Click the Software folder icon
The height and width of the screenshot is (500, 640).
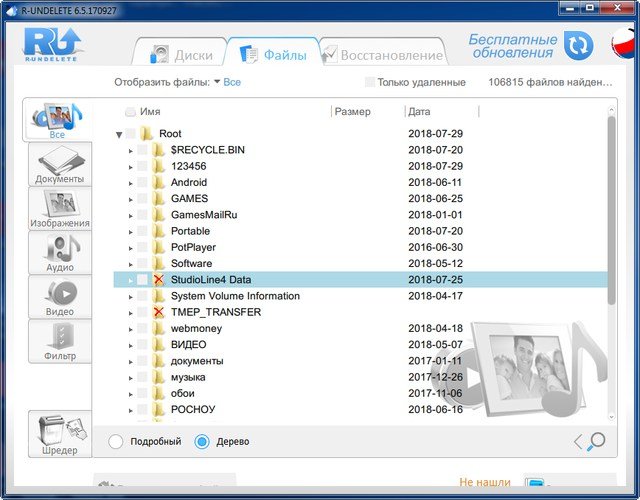tap(158, 263)
